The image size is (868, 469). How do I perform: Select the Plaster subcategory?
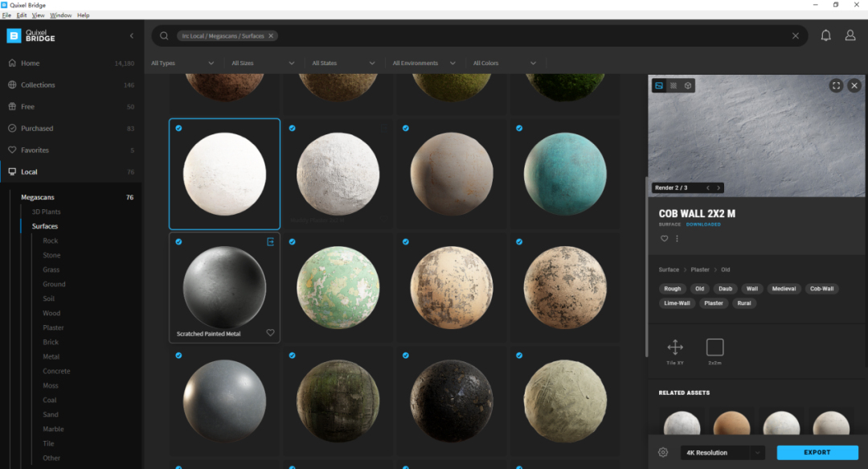click(x=53, y=327)
